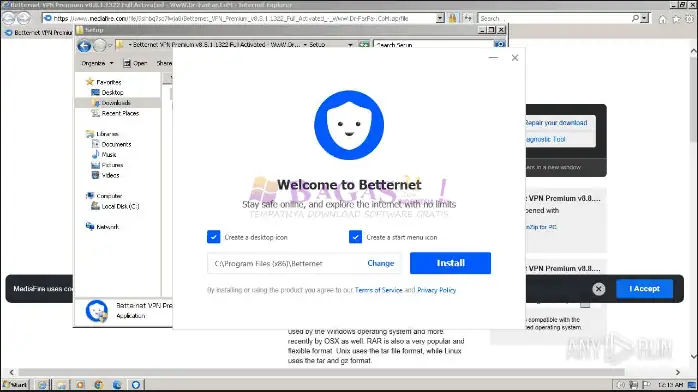Minimize the Betternet installer window
The image size is (698, 392).
493,58
